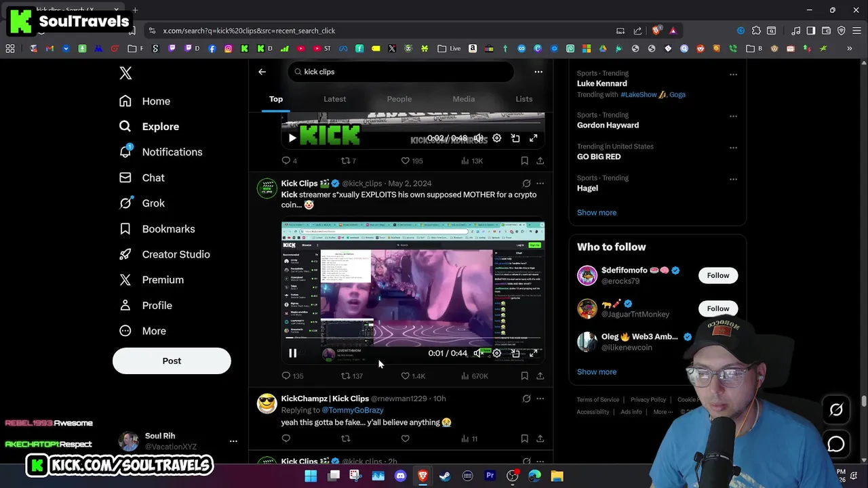Open Terms of Service link
This screenshot has height=488, width=868.
point(598,400)
